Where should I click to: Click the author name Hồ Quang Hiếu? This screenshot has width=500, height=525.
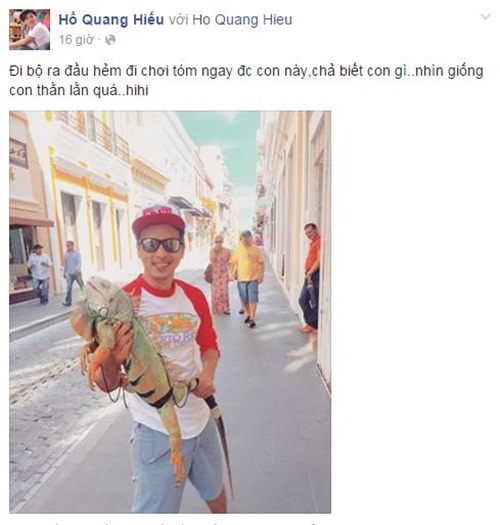[111, 20]
